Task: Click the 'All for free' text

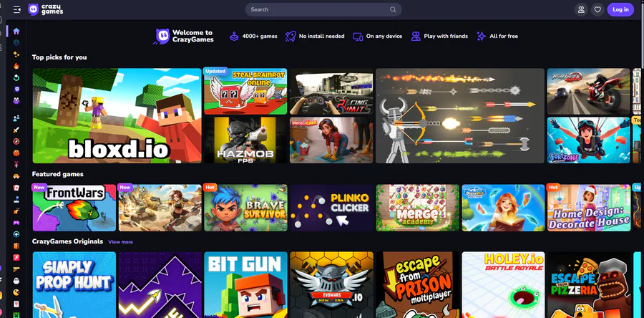Action: click(x=504, y=36)
